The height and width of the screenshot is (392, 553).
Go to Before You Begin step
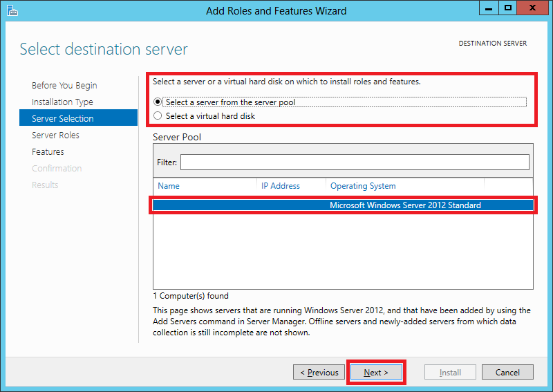click(x=64, y=86)
